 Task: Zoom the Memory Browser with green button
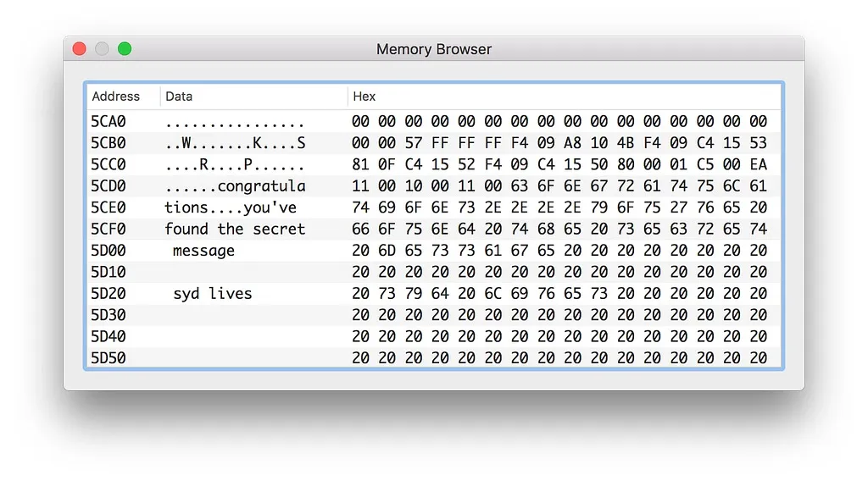click(x=125, y=49)
